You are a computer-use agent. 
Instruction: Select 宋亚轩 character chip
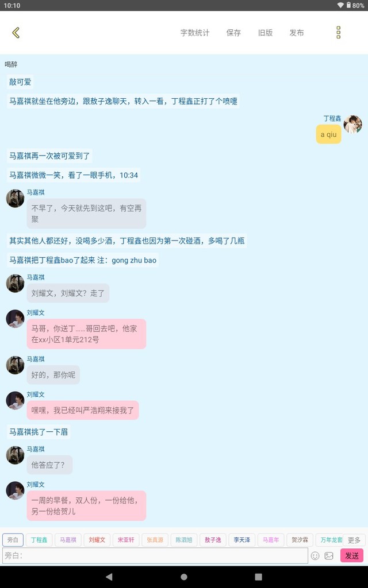point(126,540)
